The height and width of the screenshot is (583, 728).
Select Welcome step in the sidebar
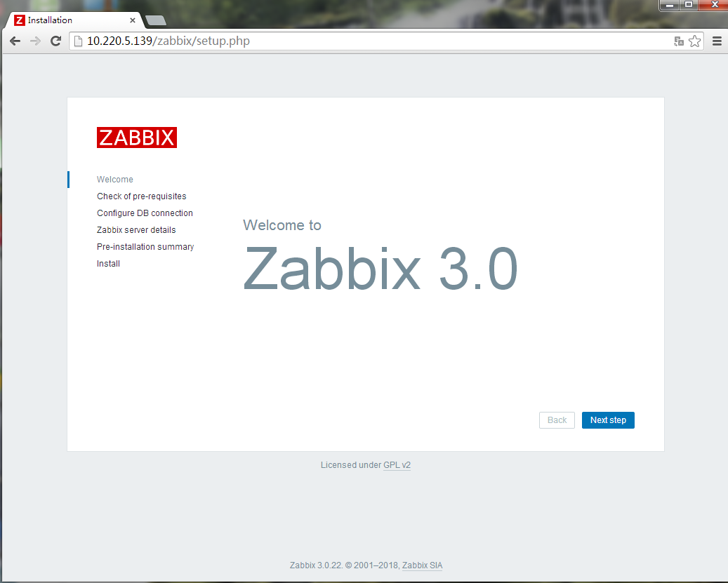[114, 180]
